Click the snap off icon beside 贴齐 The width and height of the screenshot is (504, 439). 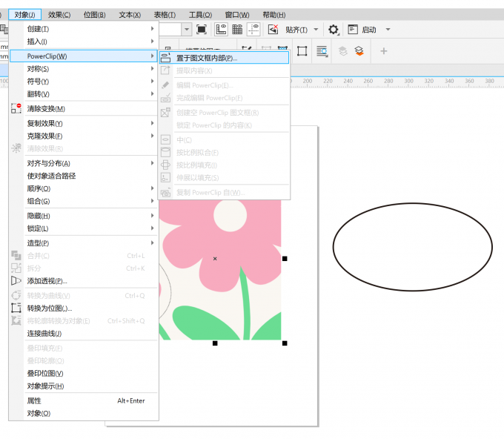[x=273, y=30]
